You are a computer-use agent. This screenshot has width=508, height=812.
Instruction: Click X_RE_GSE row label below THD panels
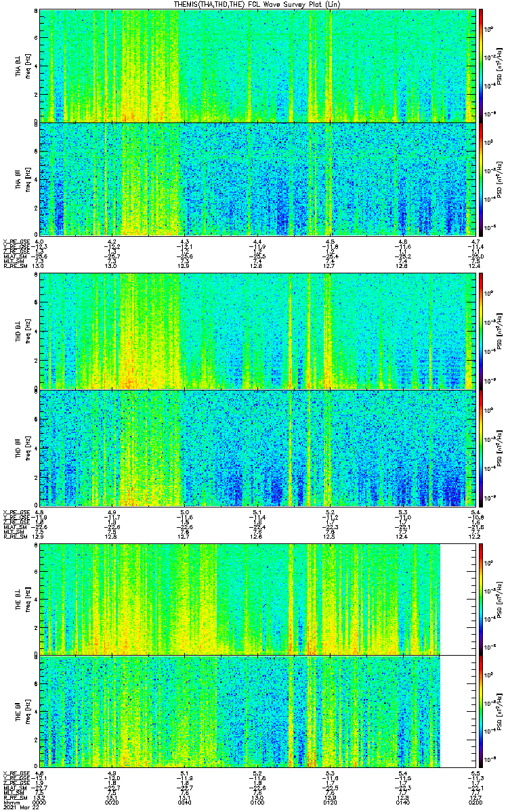[15, 512]
